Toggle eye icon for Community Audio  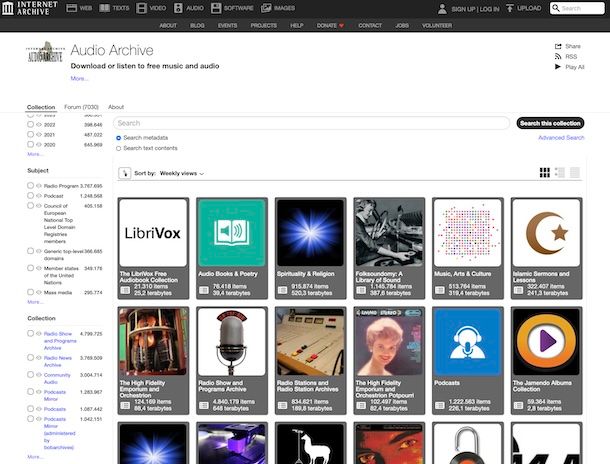tap(39, 375)
